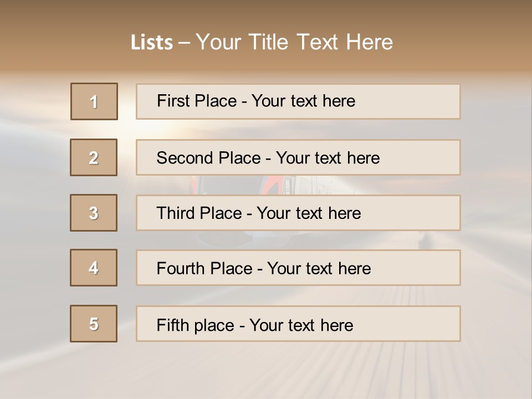
Task: Click the number 3 box
Action: click(x=94, y=213)
